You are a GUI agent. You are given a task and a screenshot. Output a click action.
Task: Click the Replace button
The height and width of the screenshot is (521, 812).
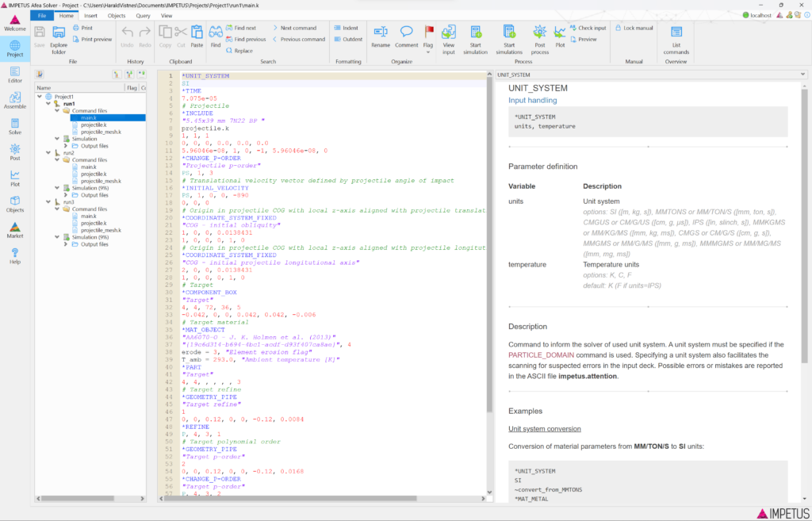click(x=239, y=51)
